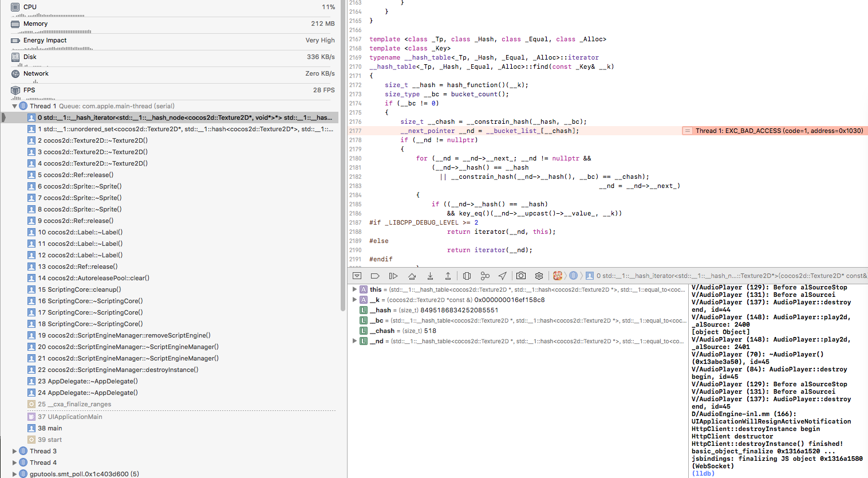The width and height of the screenshot is (868, 478).
Task: Open the stack frame jump bar item
Action: 726,276
